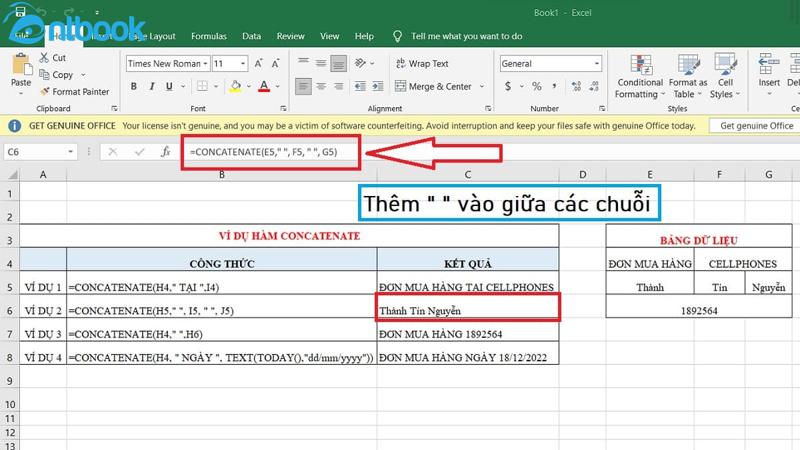Image resolution: width=800 pixels, height=450 pixels.
Task: Open Format as Table gallery
Action: click(x=688, y=77)
